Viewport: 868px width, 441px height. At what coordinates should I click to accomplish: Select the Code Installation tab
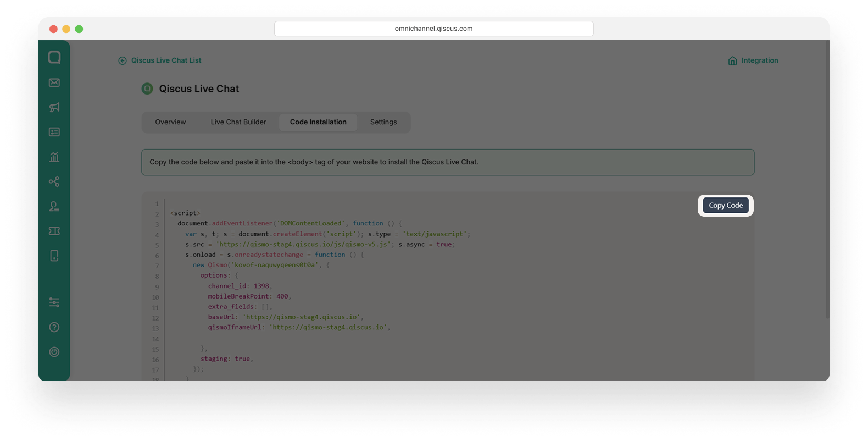pos(318,122)
